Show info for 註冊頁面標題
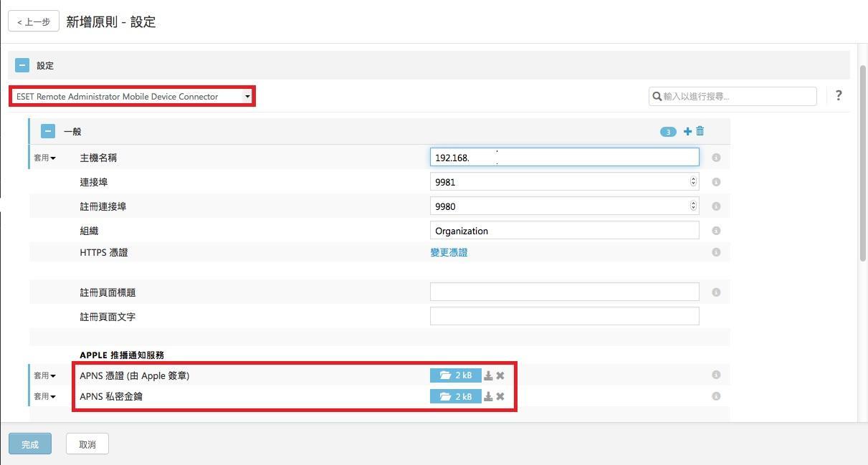Screen dimensions: 868x465 (716, 292)
